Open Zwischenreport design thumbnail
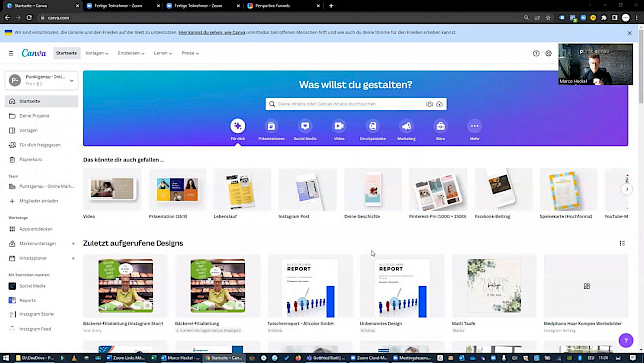 [x=310, y=286]
